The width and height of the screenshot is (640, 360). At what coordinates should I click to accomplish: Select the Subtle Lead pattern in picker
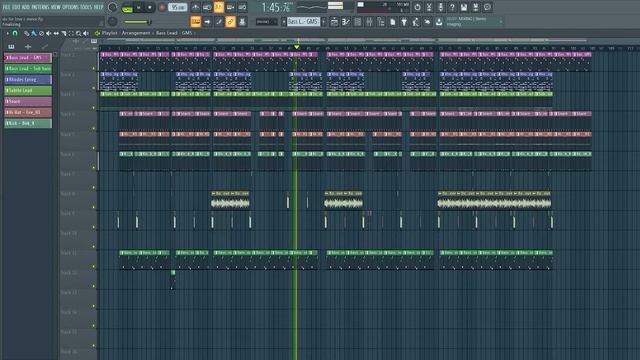(28, 90)
